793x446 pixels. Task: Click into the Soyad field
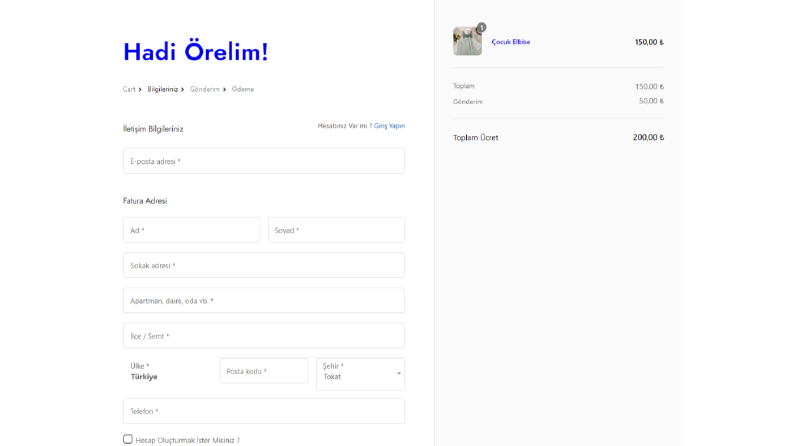336,230
